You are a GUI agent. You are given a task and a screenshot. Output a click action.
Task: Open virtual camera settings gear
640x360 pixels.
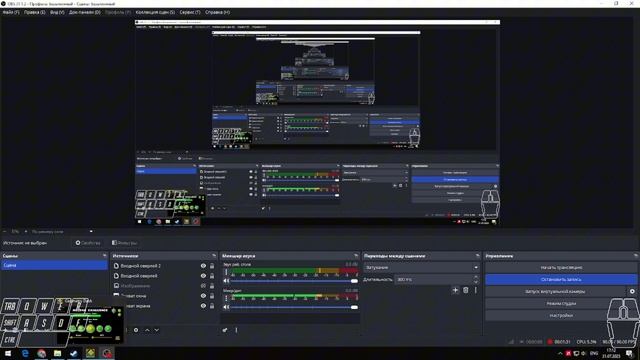(x=632, y=291)
